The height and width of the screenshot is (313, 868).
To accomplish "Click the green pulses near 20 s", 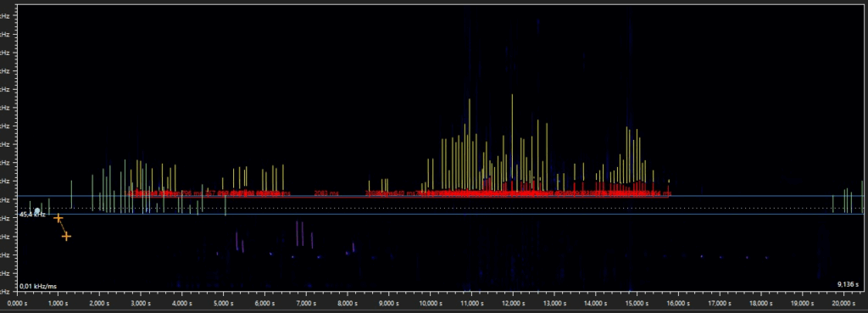I will click(x=848, y=200).
